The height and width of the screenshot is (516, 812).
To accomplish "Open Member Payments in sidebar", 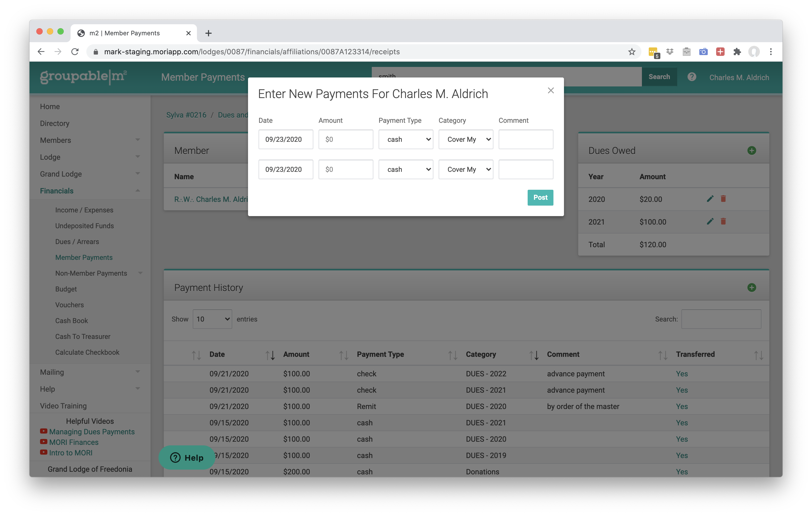I will tap(84, 257).
